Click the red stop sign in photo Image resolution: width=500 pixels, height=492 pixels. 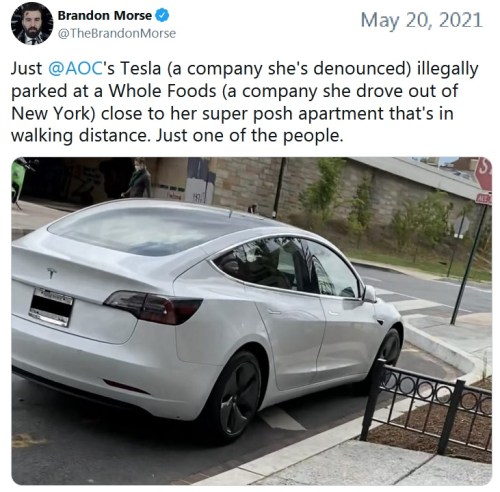tap(483, 175)
